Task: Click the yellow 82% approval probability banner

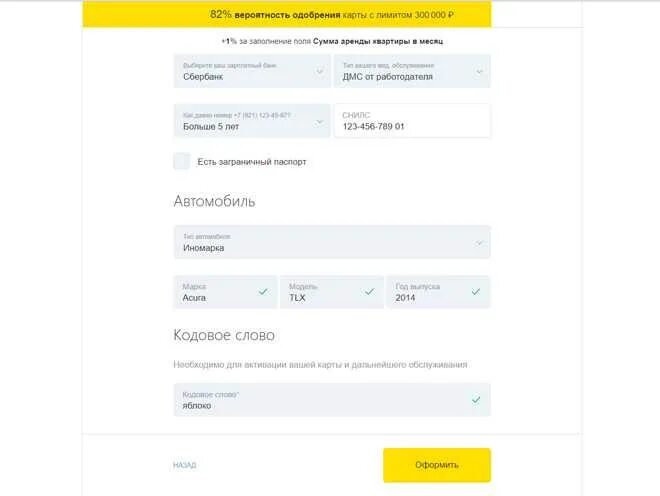Action: (x=287, y=14)
